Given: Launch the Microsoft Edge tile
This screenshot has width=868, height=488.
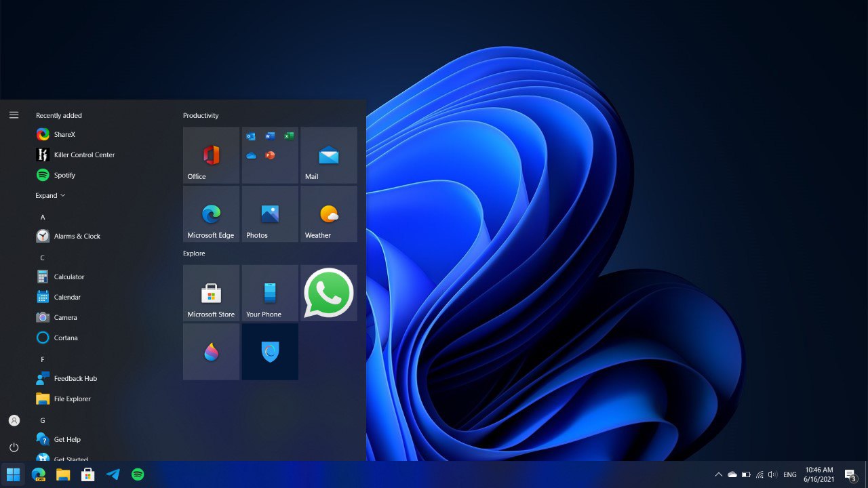Looking at the screenshot, I should pos(211,213).
